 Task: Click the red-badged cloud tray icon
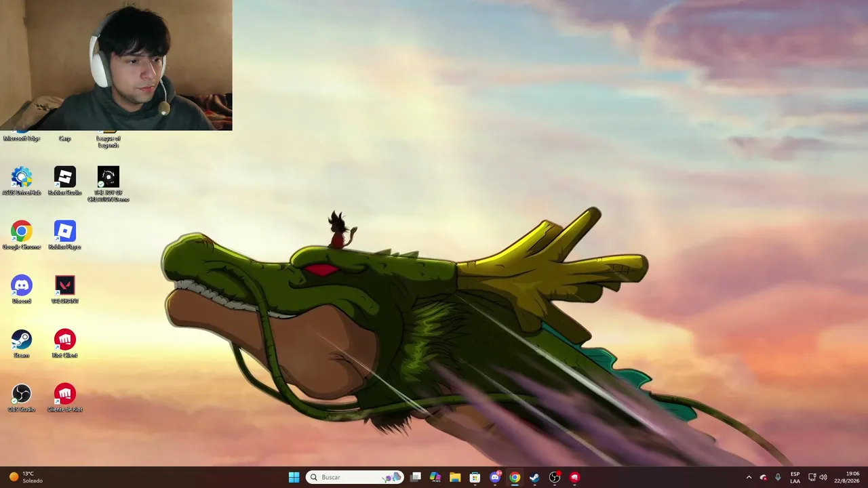(764, 477)
